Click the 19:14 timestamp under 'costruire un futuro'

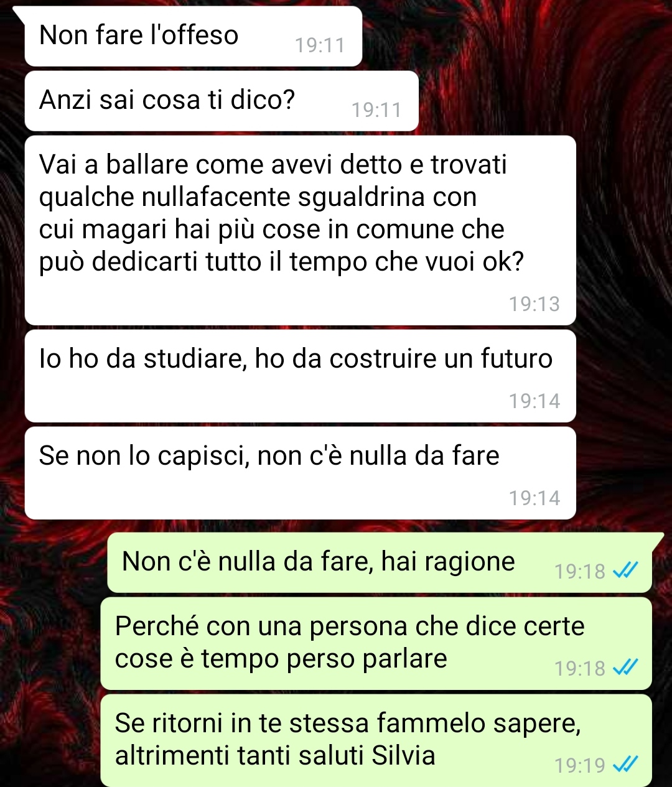coord(534,401)
